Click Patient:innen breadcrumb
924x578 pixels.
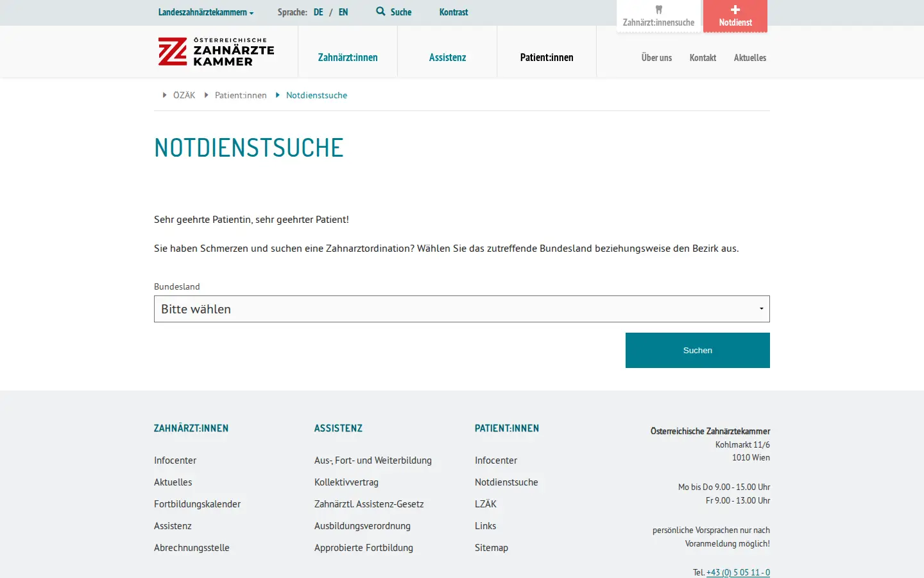coord(241,95)
